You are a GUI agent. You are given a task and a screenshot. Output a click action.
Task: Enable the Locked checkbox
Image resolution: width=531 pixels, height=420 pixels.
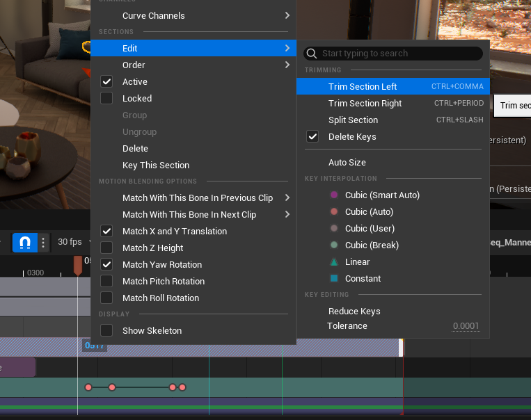click(x=106, y=99)
